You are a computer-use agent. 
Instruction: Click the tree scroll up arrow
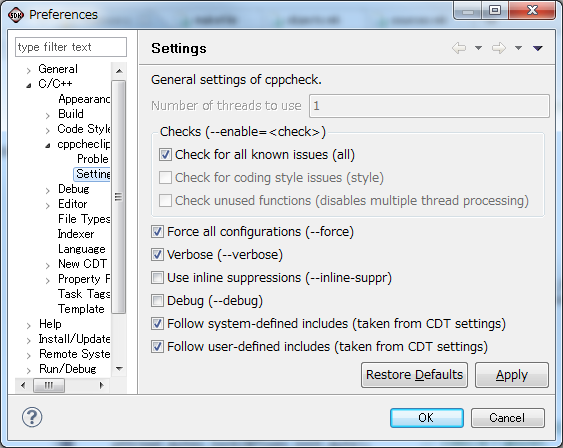[119, 71]
